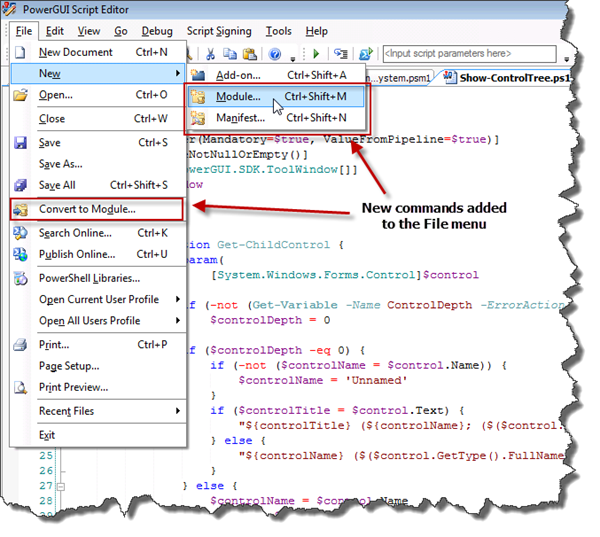Click the Copy toolbar icon
600x537 pixels.
coord(230,54)
